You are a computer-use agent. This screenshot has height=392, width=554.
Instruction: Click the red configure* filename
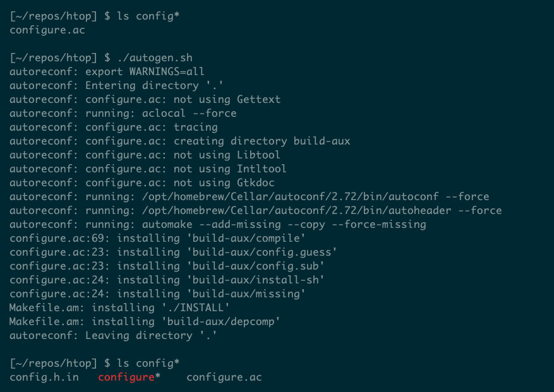point(126,377)
